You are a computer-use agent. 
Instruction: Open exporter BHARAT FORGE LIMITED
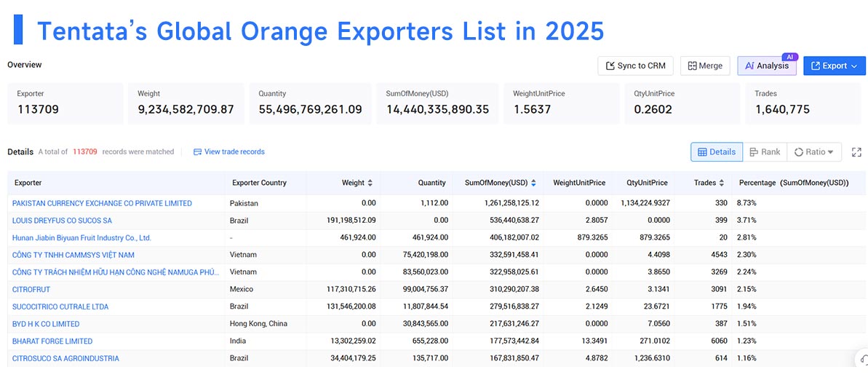[x=52, y=342]
